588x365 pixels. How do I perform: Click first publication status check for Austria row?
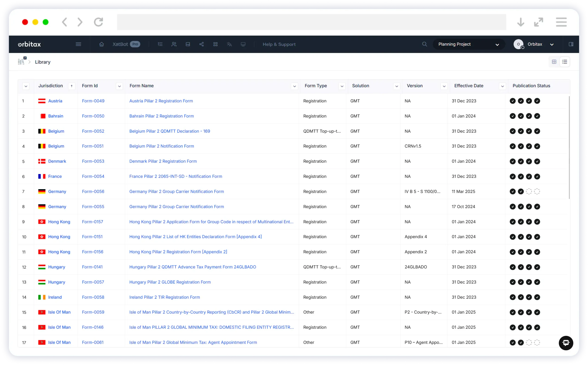point(512,101)
